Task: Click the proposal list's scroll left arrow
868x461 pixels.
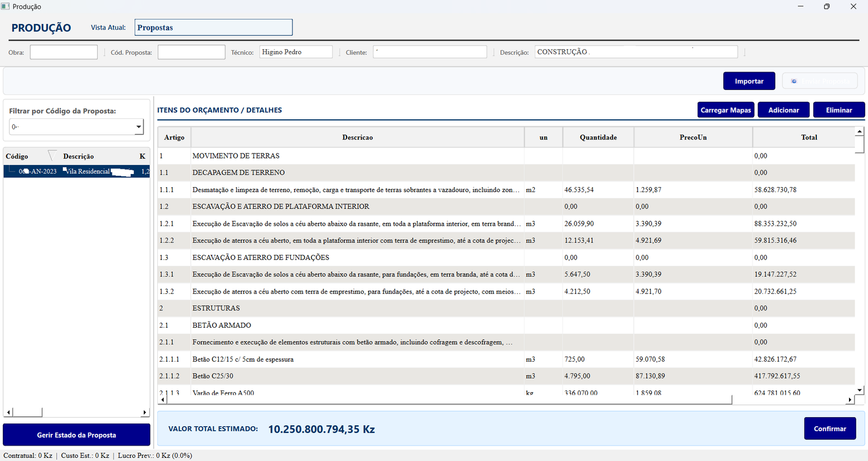Action: [x=9, y=412]
